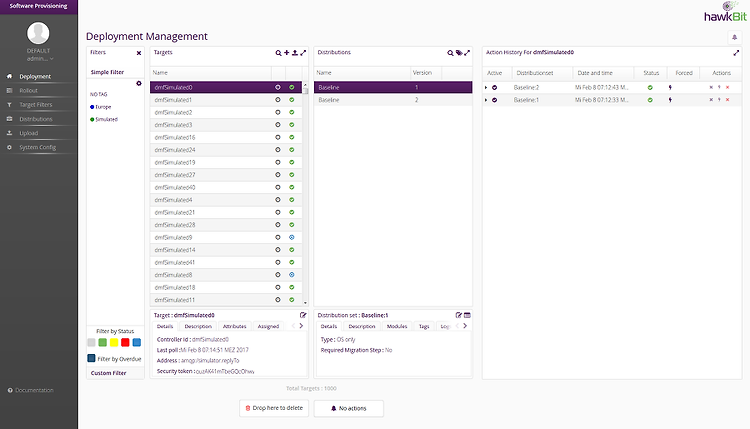Click the bulk upload icon in Targets header
Viewport: 750px width, 429px height.
click(x=295, y=53)
